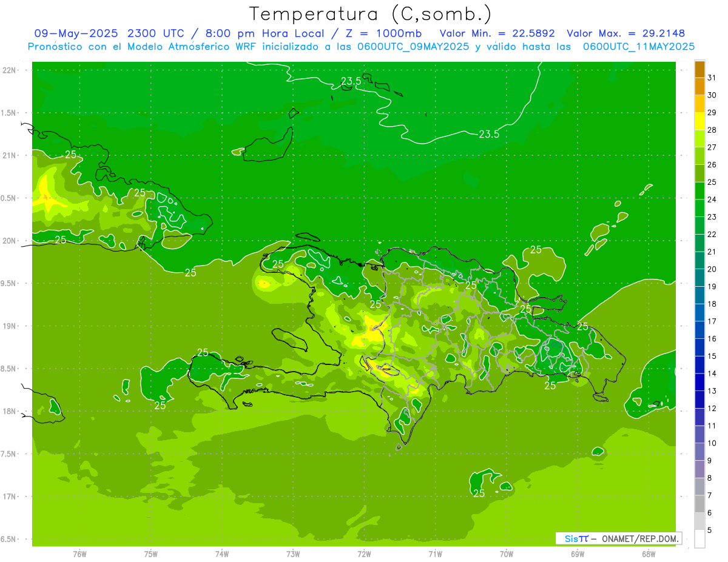Click the colorbar label '22'
The height and width of the screenshot is (562, 728).
tap(712, 235)
